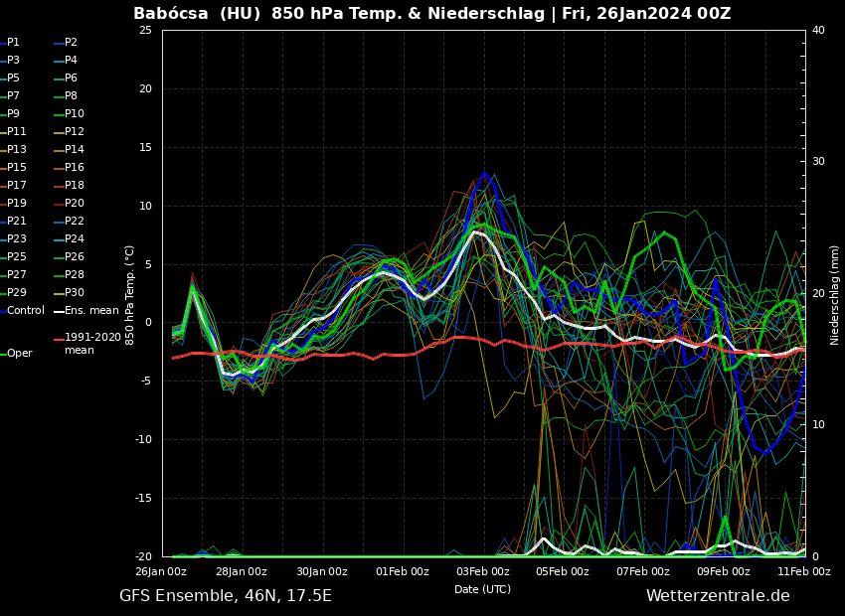Screen dimensions: 845x616
Task: Click the 03Feb 00z date tick
Action: pyautogui.click(x=483, y=571)
